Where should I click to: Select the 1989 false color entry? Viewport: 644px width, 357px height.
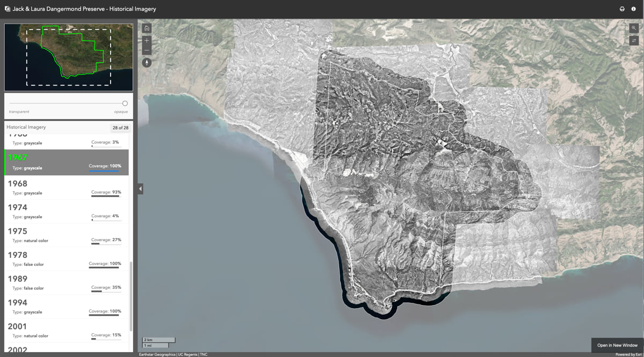tap(67, 282)
